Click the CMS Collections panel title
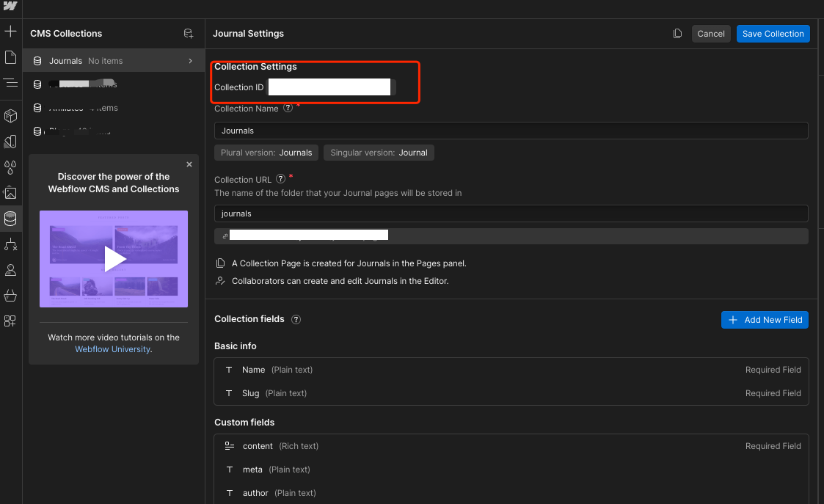824x504 pixels. click(66, 34)
